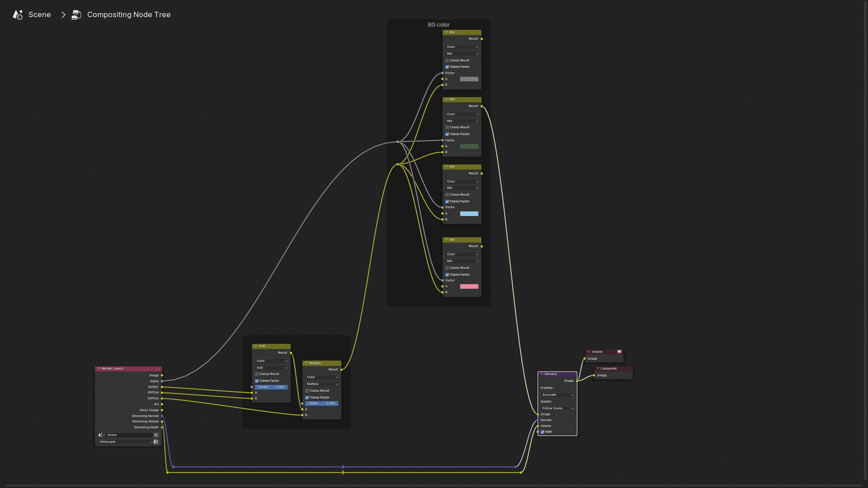Disable Clamp Factor on green-swatch Mix node
Screen dimensions: 868x488
(x=447, y=134)
